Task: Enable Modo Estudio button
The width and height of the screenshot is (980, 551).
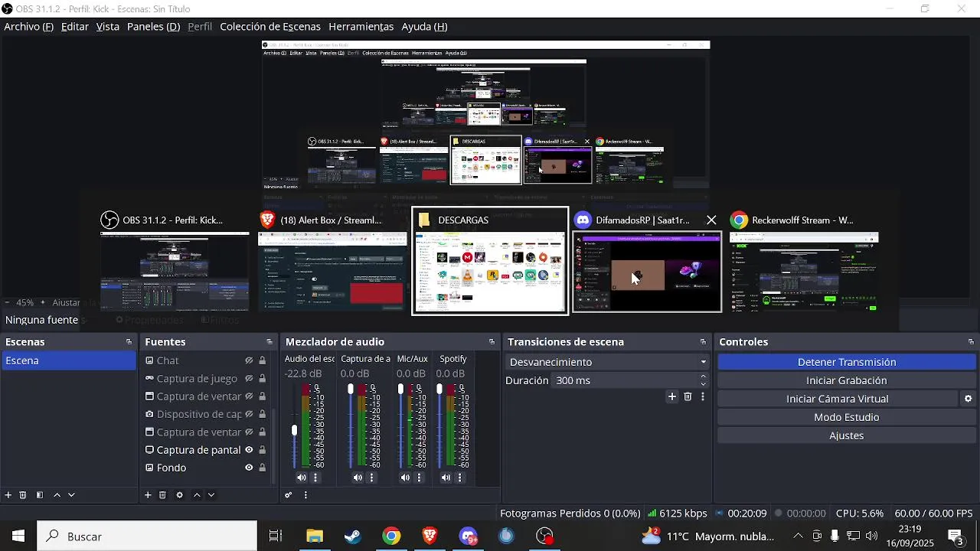Action: click(x=846, y=417)
